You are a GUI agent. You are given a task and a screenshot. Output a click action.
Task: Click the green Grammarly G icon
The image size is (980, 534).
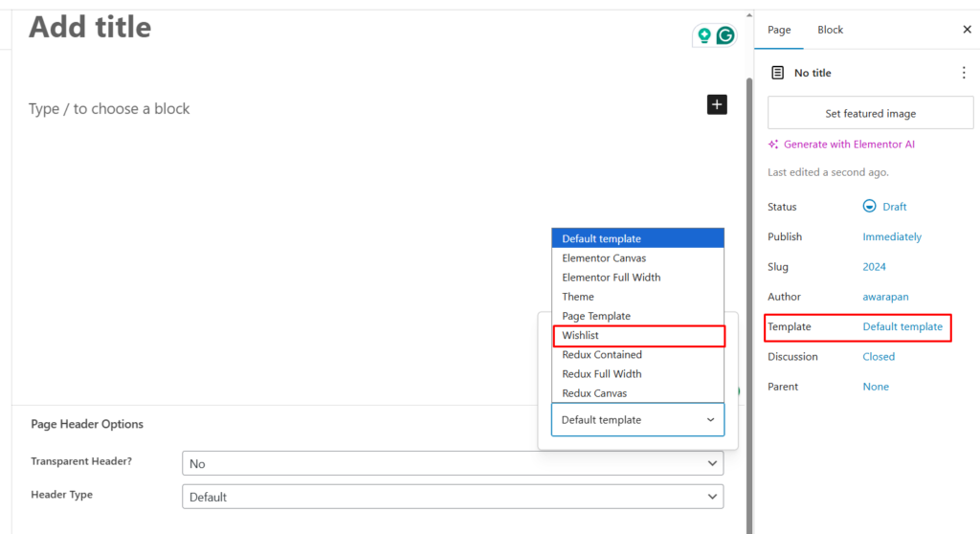(x=725, y=35)
